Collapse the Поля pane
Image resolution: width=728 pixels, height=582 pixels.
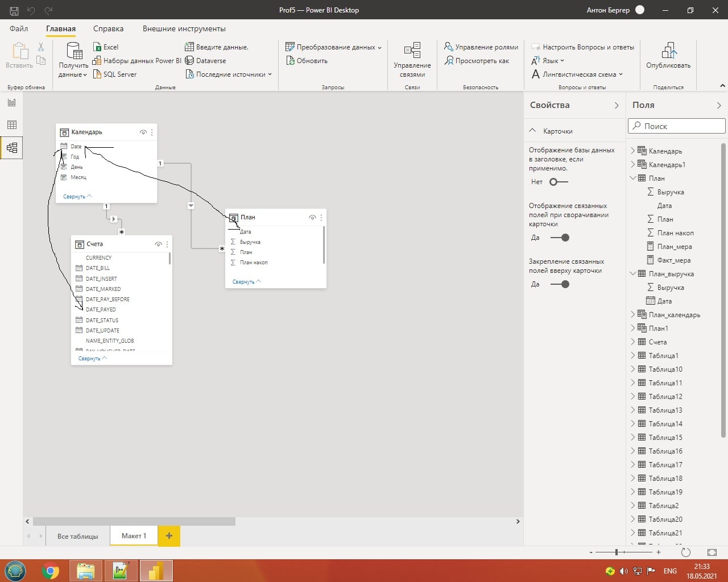pyautogui.click(x=719, y=105)
